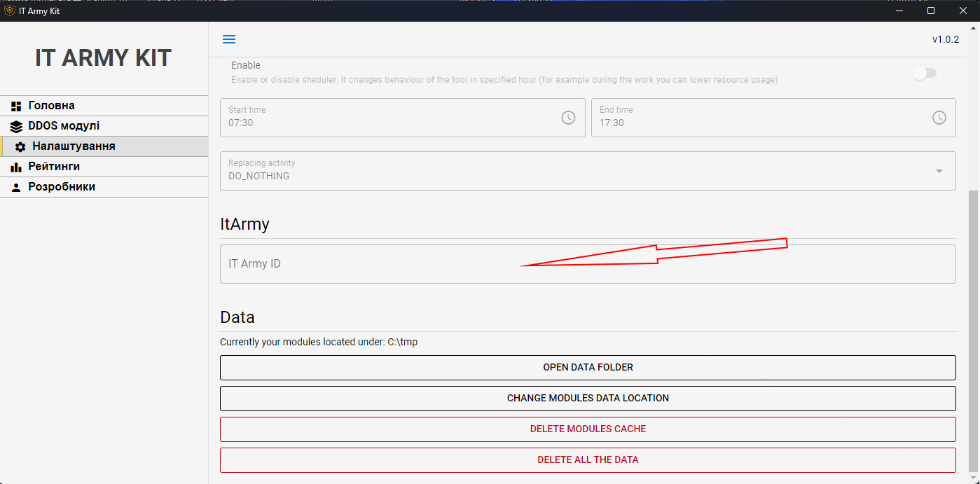Click the IT Army Kit titlebar logo

coord(10,11)
